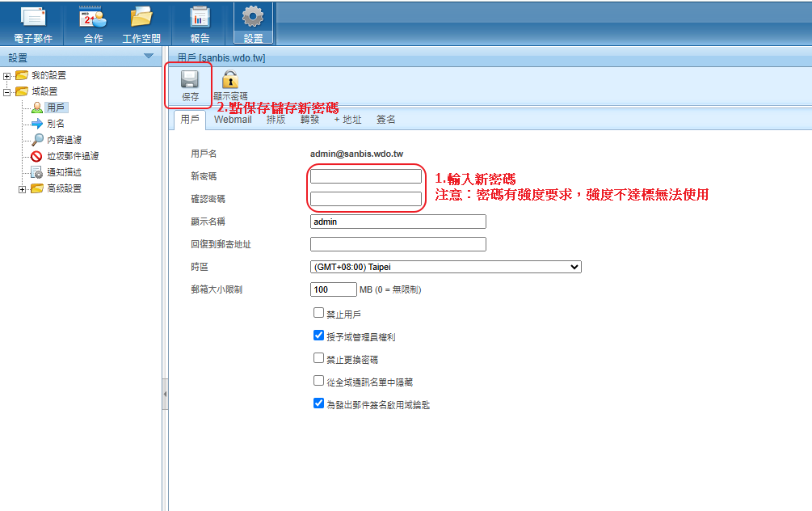Click the 新密碼 new password field
The height and width of the screenshot is (511, 812).
tap(365, 176)
